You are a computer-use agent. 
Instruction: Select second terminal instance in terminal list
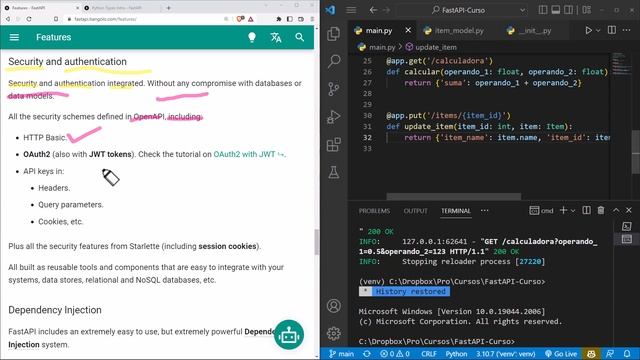coord(627,239)
